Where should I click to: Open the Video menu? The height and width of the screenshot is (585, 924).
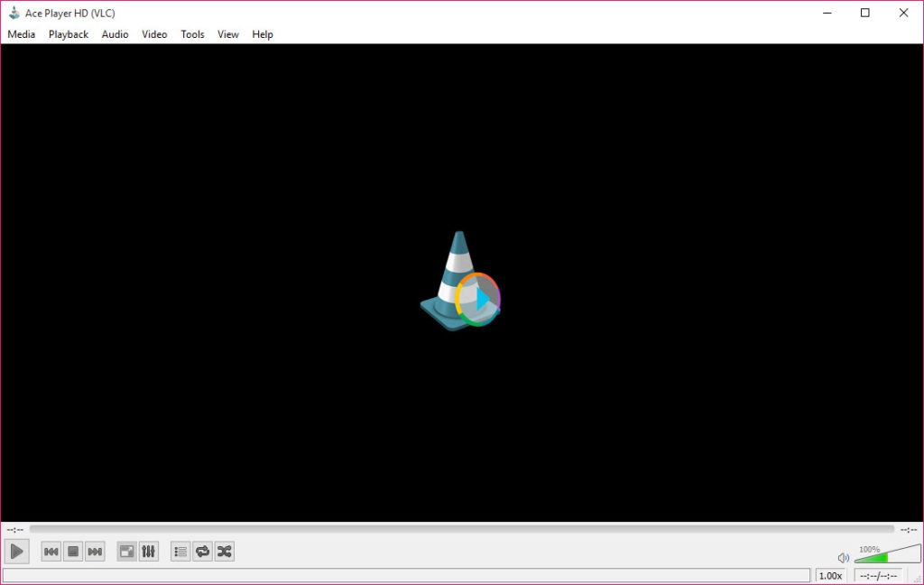point(154,34)
